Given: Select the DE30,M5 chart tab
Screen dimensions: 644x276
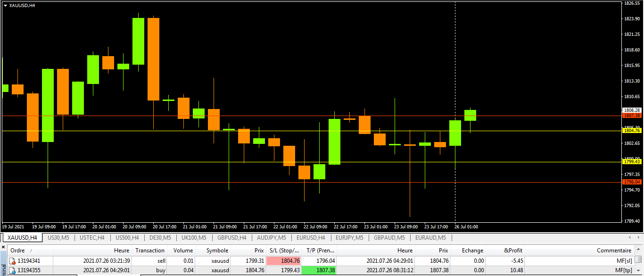Looking at the screenshot, I should [x=160, y=238].
